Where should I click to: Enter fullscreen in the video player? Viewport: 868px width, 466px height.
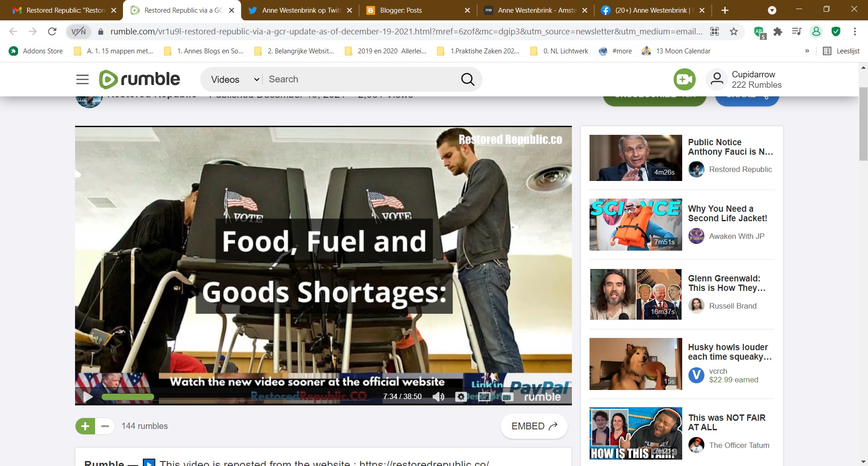tap(507, 397)
